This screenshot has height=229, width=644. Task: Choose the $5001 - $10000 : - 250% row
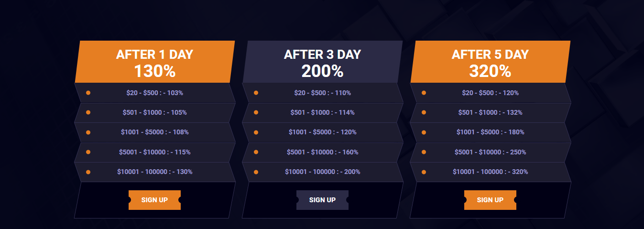(491, 152)
